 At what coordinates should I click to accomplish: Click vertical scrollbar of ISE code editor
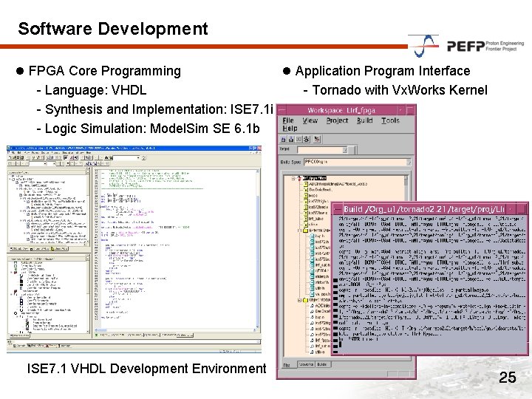click(258, 250)
